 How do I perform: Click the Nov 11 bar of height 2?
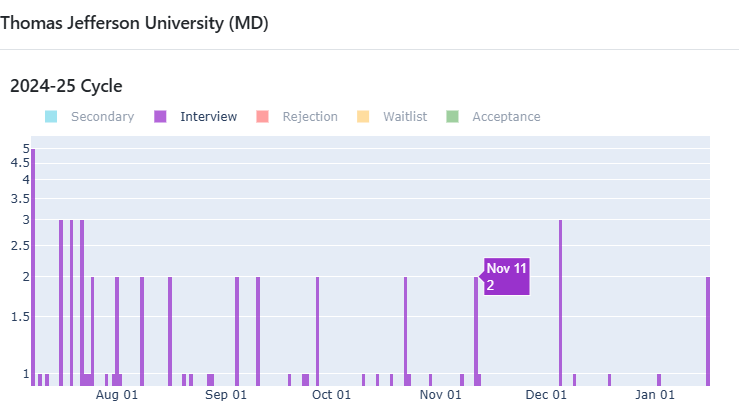tap(476, 331)
